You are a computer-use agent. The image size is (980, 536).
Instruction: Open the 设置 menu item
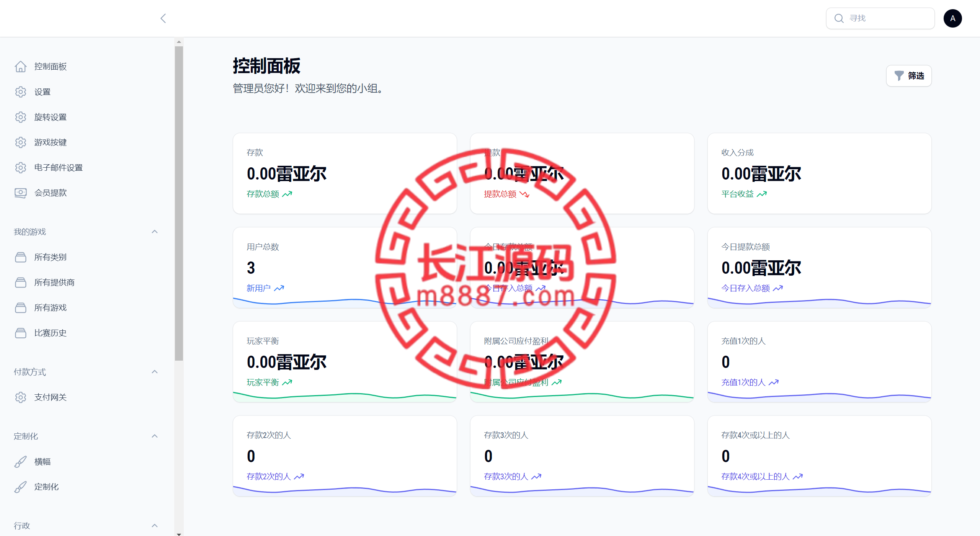(42, 92)
